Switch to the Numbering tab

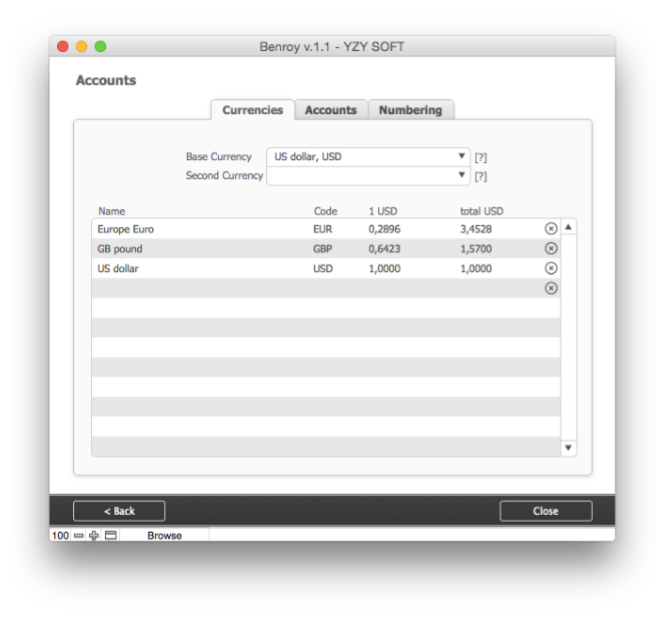(x=410, y=110)
